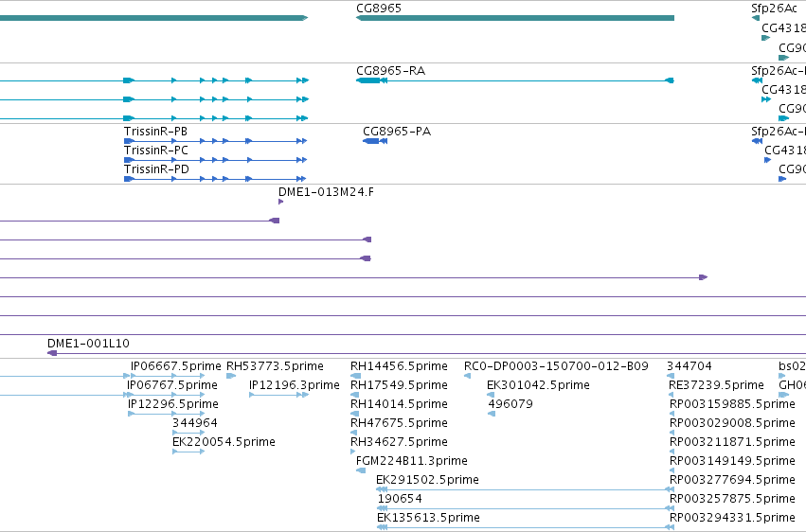This screenshot has height=532, width=806.
Task: Click RH14456.5prime EST label
Action: [x=399, y=366]
